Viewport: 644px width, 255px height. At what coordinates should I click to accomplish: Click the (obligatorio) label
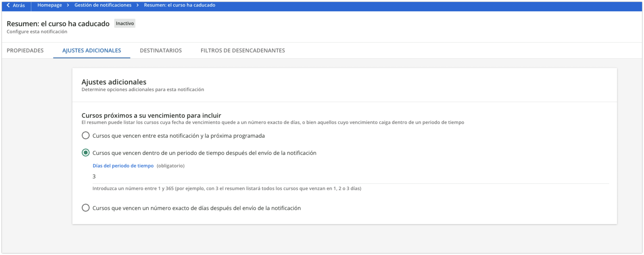pyautogui.click(x=171, y=166)
